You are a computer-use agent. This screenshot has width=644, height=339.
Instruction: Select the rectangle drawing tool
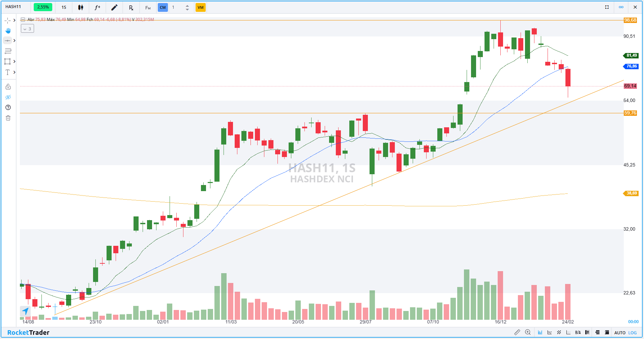pyautogui.click(x=7, y=61)
